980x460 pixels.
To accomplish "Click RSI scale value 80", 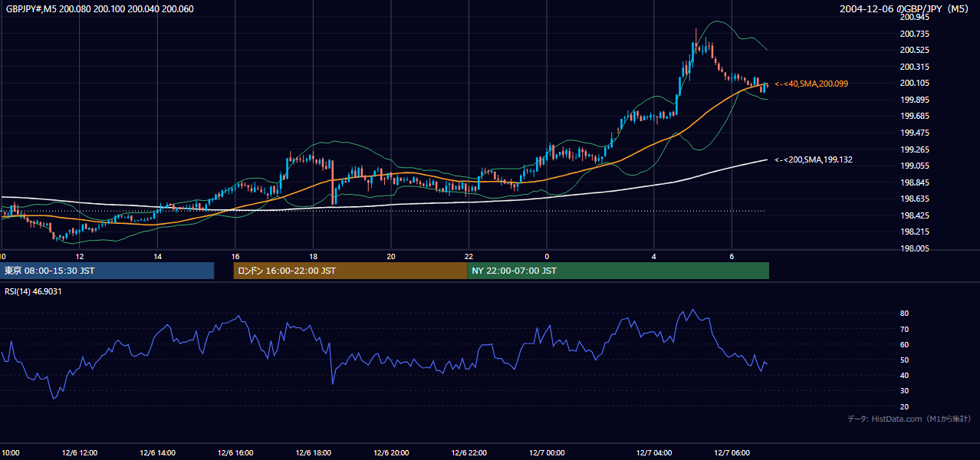I will coord(904,314).
